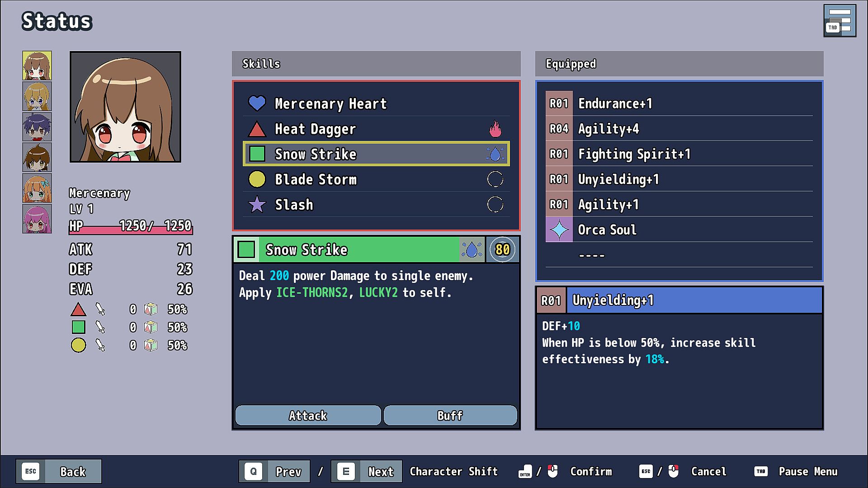
Task: Click the Orca Soul diamond icon
Action: [559, 230]
